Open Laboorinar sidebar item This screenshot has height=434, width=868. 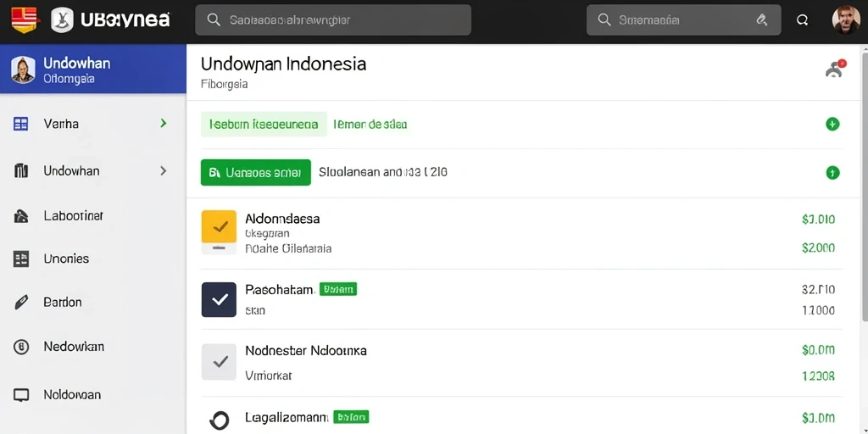coord(93,216)
